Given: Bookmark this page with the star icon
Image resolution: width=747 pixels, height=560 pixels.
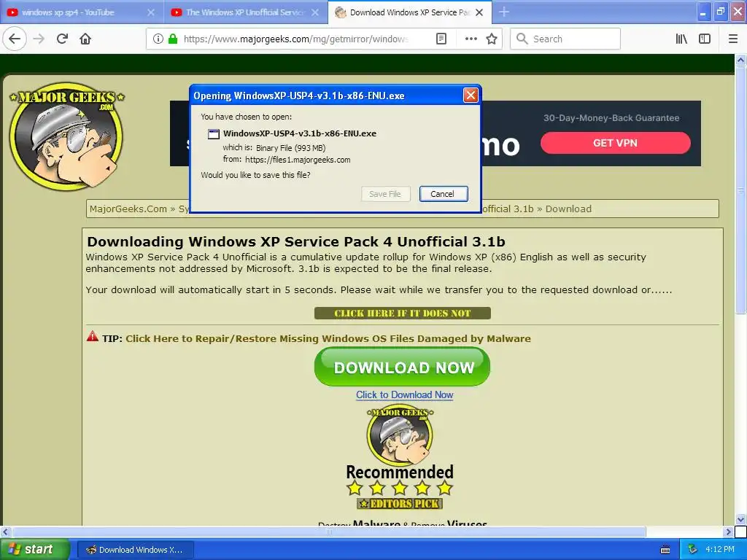Looking at the screenshot, I should click(492, 39).
